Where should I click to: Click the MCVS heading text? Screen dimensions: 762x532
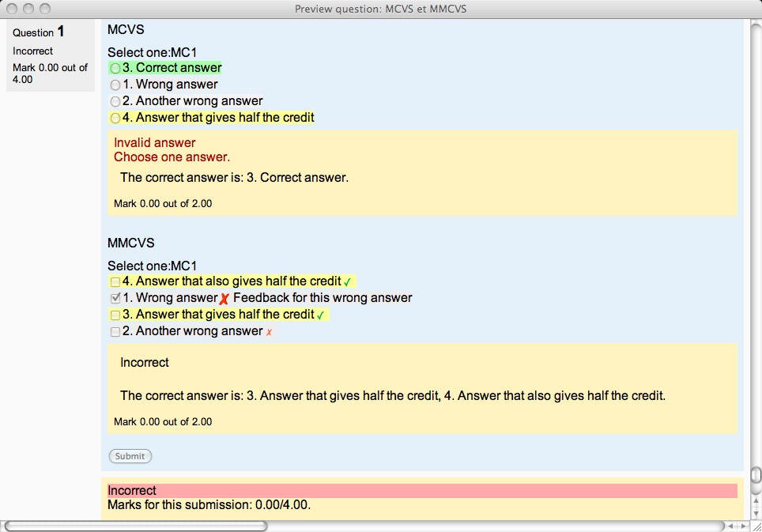point(126,29)
